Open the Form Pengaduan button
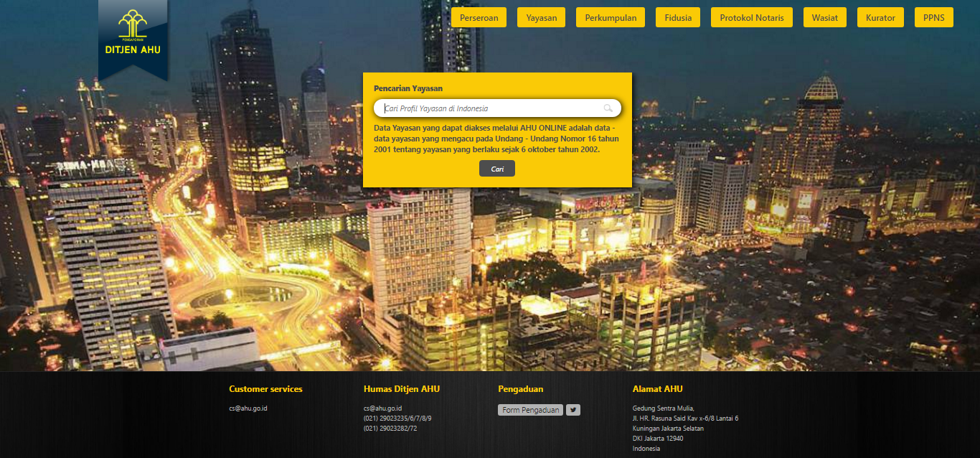 tap(530, 410)
